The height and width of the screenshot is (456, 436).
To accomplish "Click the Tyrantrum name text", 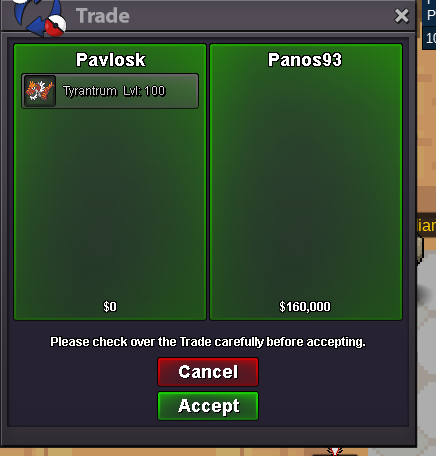I will point(90,91).
